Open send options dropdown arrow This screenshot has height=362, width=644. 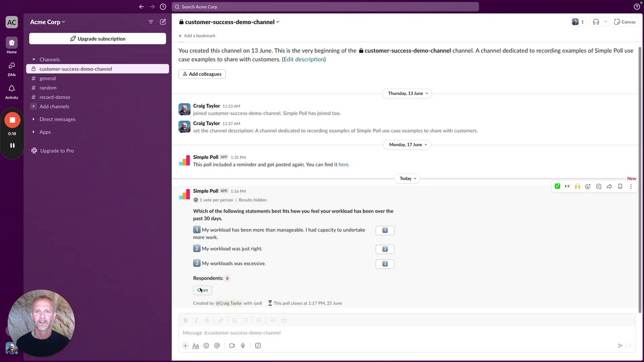(x=629, y=345)
